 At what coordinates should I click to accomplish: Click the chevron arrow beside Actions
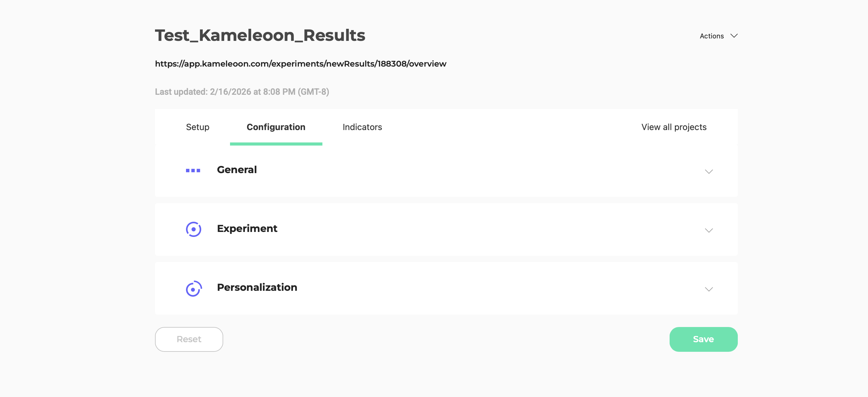734,36
